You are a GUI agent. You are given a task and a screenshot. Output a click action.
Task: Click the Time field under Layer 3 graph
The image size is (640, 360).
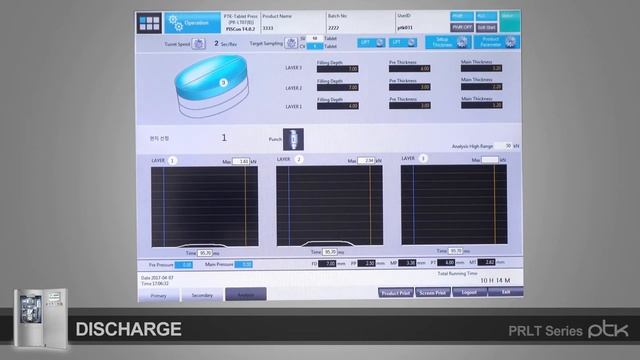455,251
